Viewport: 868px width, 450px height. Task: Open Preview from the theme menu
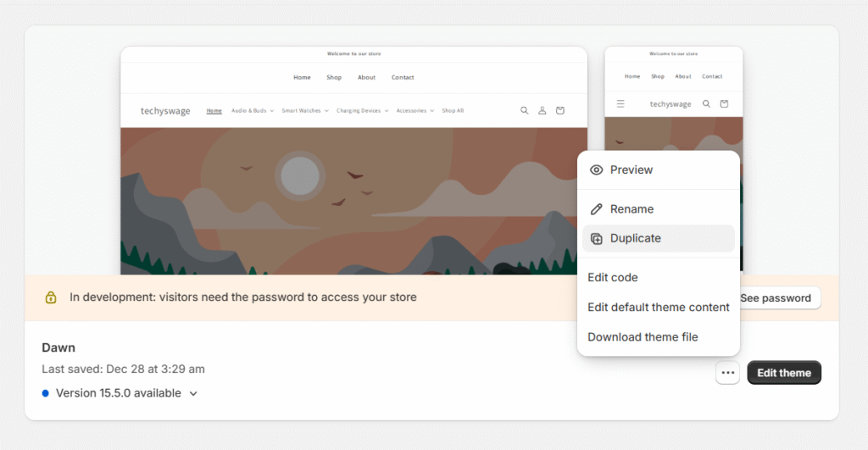(658, 170)
